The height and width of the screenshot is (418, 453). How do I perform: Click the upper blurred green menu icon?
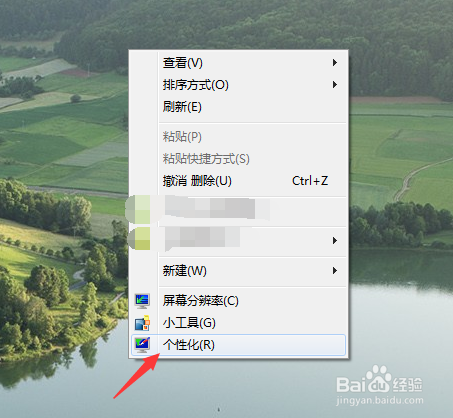[x=138, y=209]
